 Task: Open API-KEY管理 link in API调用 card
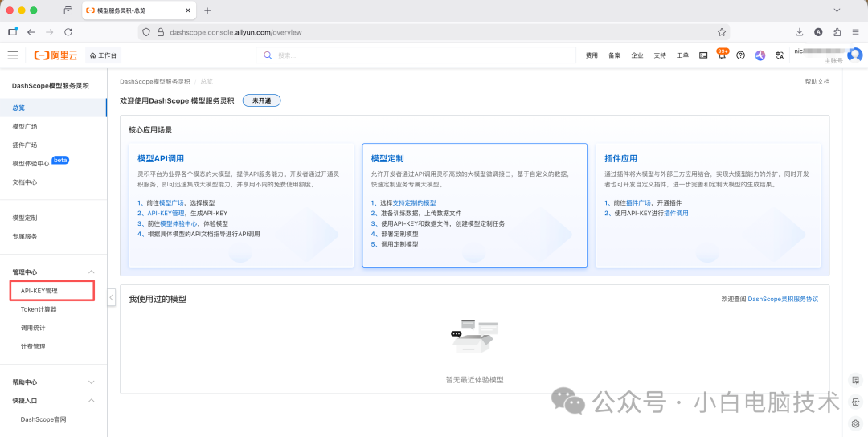pos(166,213)
